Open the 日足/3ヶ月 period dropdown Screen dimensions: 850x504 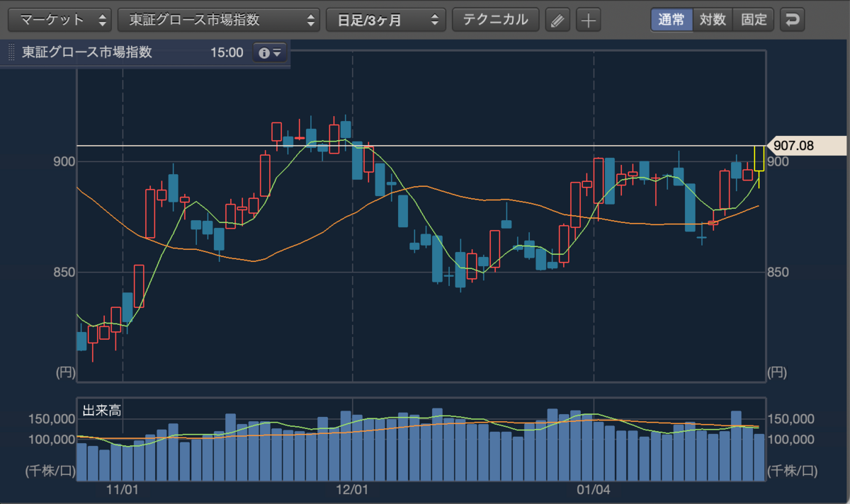[x=386, y=20]
